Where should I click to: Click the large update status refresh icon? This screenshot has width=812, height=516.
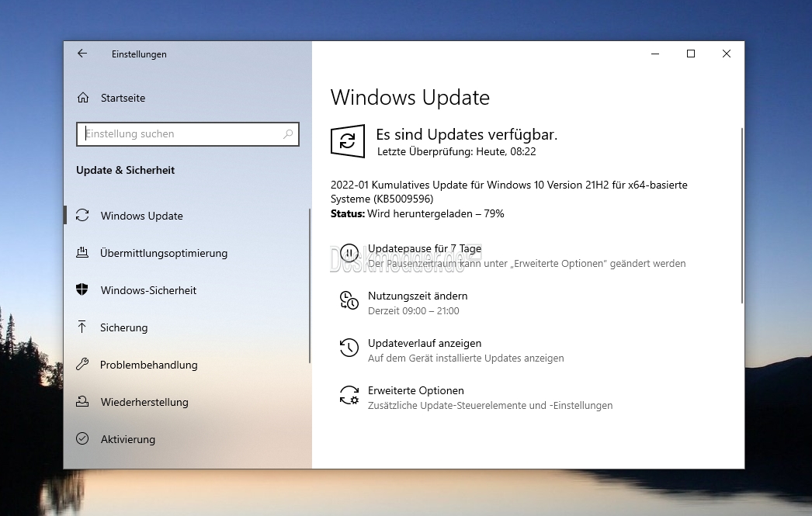(x=348, y=140)
